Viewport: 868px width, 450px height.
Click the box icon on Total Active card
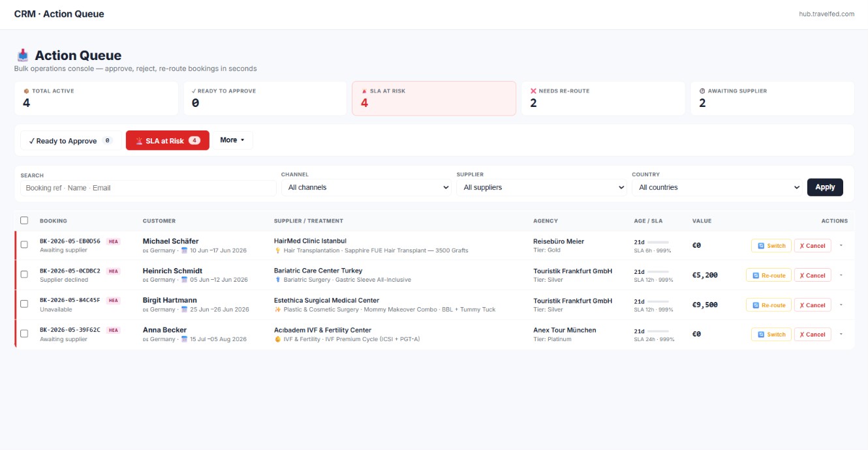coord(26,91)
